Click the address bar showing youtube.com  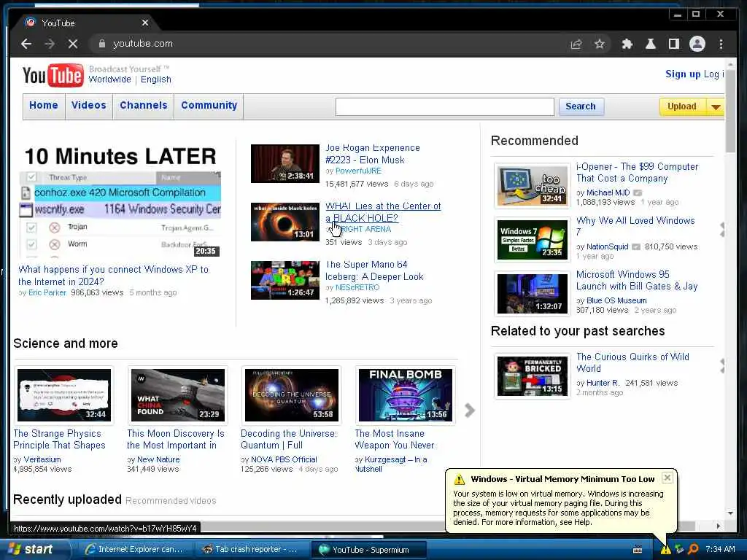(329, 44)
